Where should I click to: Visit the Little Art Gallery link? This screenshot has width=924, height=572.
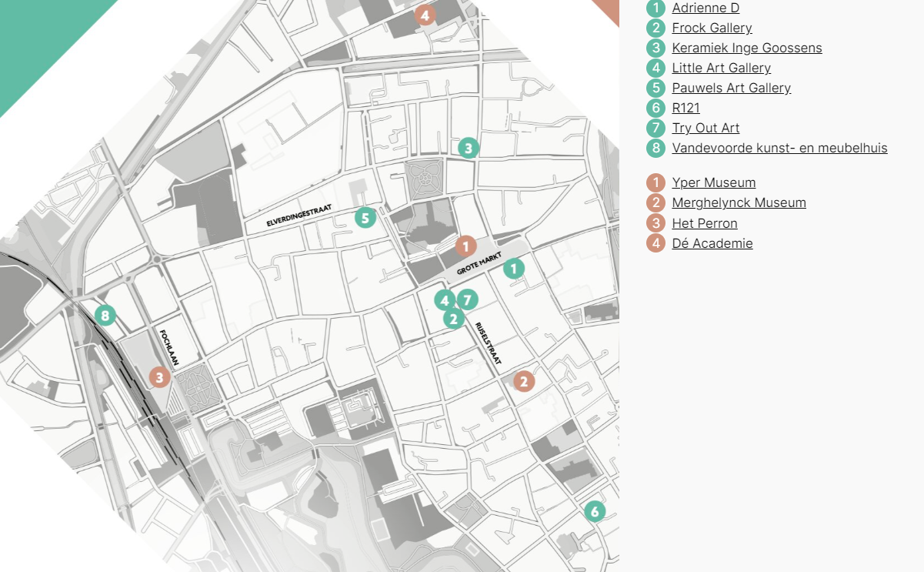click(x=721, y=68)
